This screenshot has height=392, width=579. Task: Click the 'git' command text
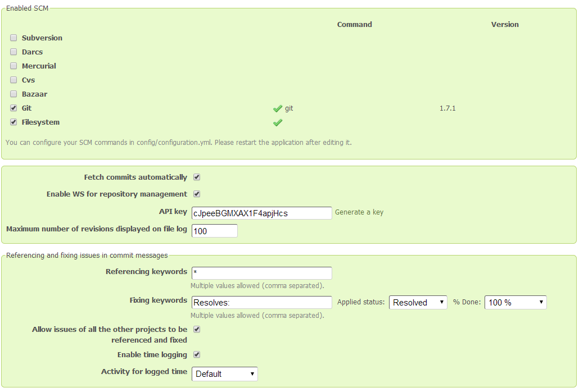[289, 108]
